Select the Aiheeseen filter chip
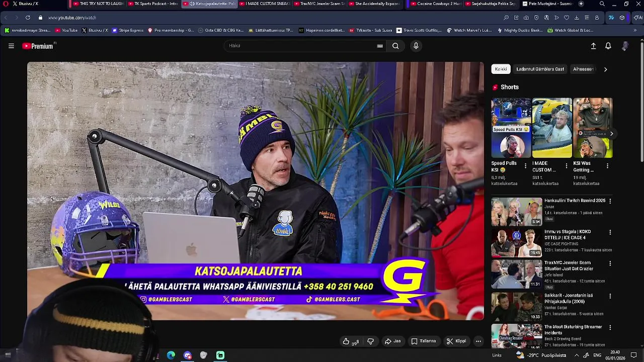The image size is (644, 362). pos(584,69)
